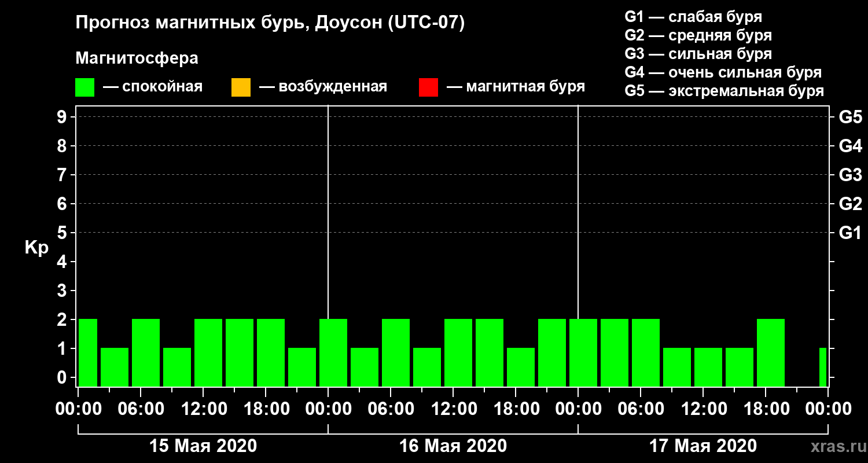868x463 pixels.
Task: Click the green bar above 18:00 on 17 May
Action: coord(771,352)
